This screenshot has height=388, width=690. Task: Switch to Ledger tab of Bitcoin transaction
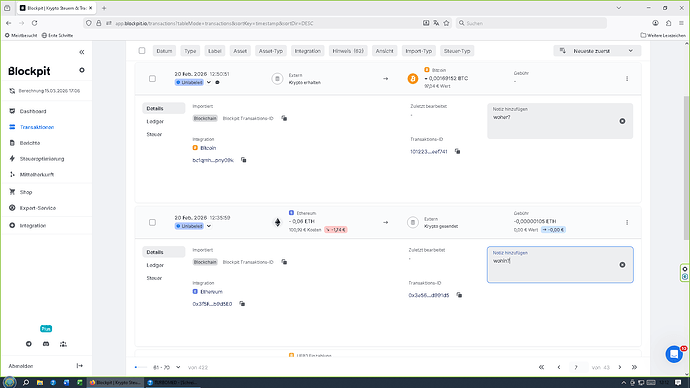pos(155,121)
